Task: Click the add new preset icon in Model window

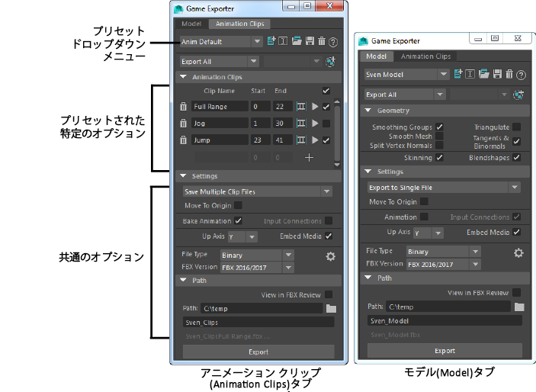Action: click(x=458, y=74)
